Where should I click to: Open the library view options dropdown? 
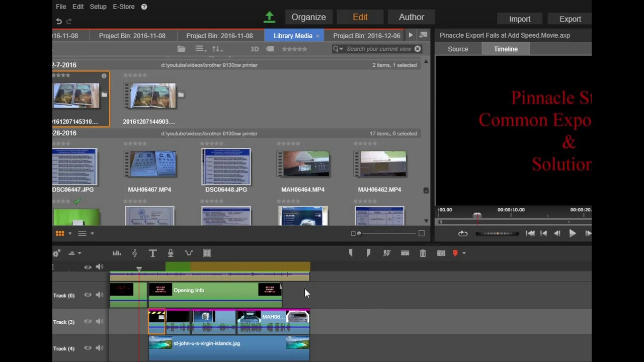click(200, 49)
